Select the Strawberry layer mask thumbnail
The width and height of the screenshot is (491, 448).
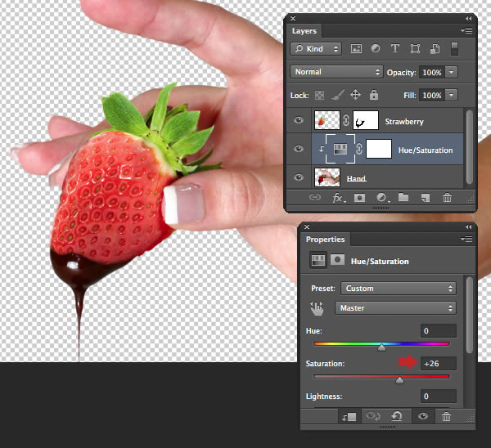pyautogui.click(x=366, y=120)
